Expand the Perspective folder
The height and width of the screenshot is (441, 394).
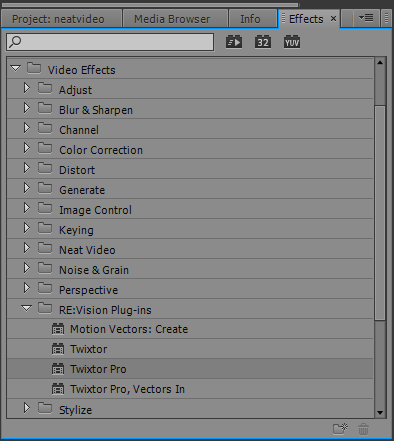[27, 288]
